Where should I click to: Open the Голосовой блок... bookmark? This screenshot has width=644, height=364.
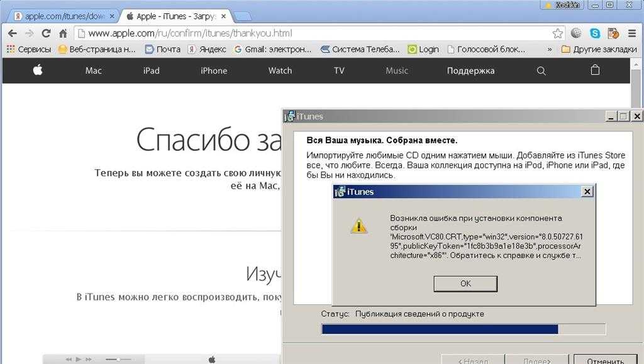tap(486, 49)
